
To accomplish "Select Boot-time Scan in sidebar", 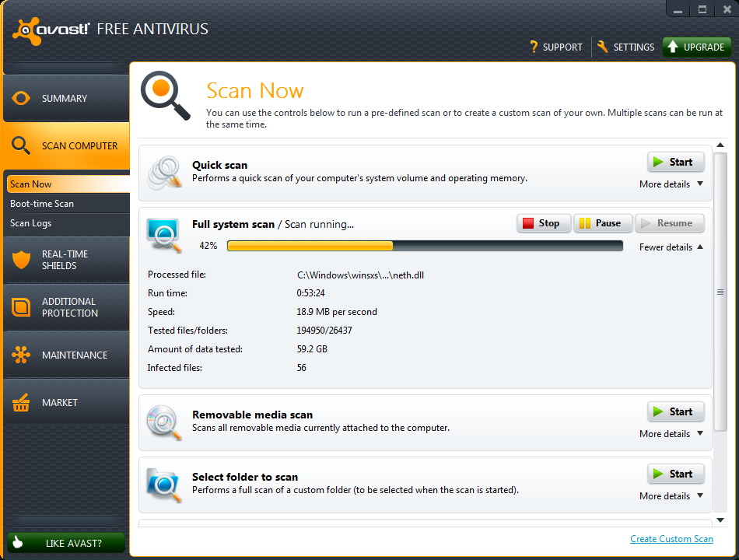I will (68, 204).
